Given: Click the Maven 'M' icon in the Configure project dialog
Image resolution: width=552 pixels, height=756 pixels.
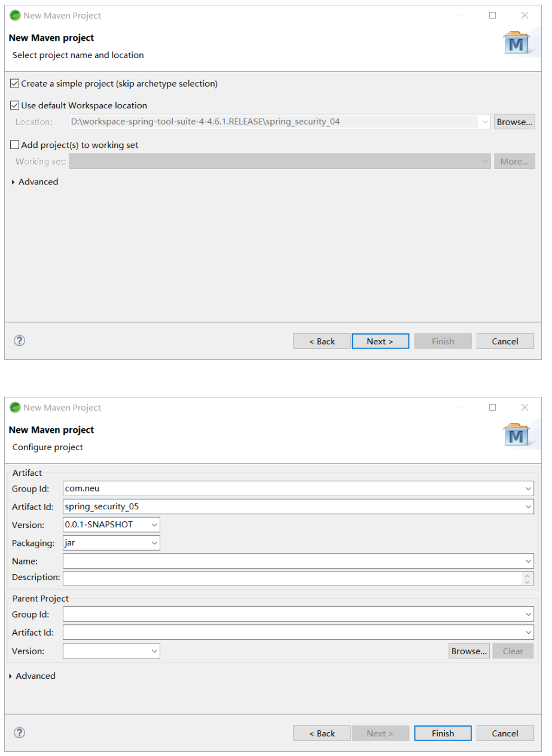Looking at the screenshot, I should tap(516, 436).
